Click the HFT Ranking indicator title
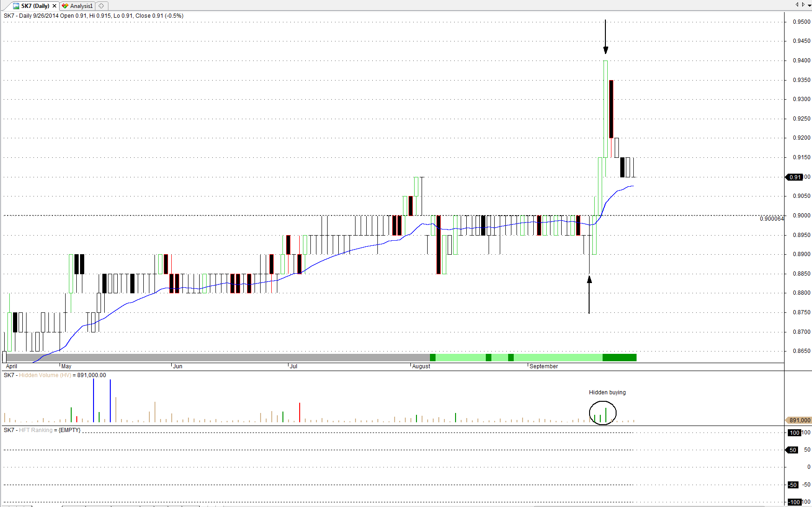The height and width of the screenshot is (507, 812). (35, 430)
